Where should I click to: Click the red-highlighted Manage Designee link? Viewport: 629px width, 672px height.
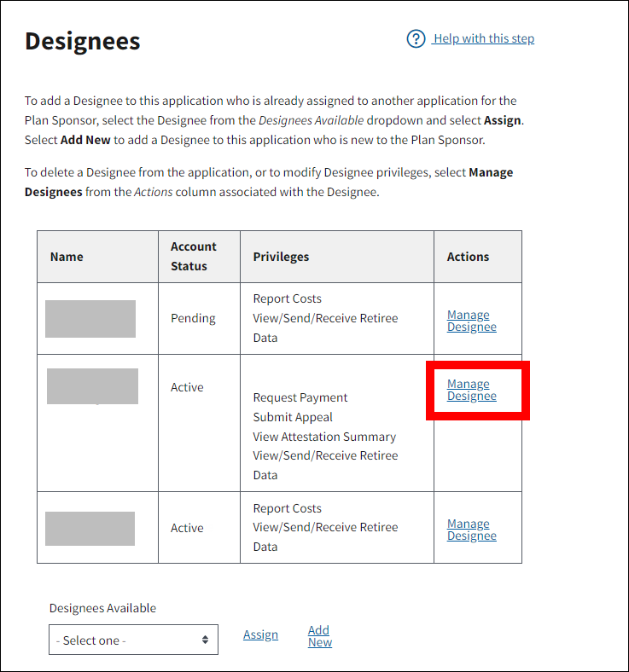pyautogui.click(x=471, y=390)
